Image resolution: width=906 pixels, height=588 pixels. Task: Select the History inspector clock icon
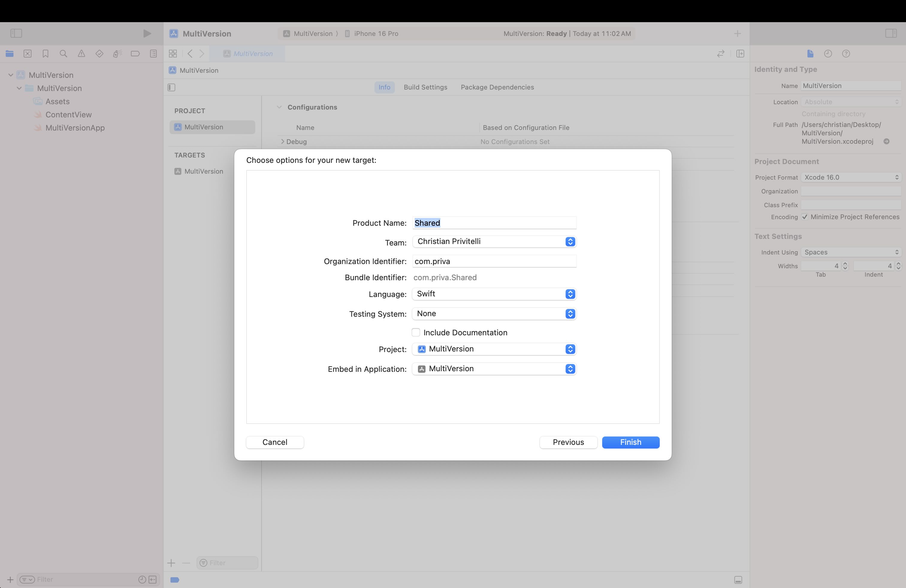point(828,54)
